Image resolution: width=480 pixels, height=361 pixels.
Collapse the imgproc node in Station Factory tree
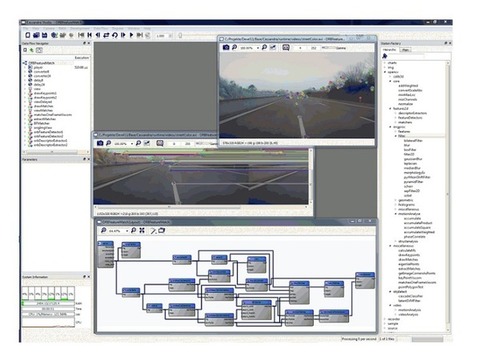coord(390,127)
